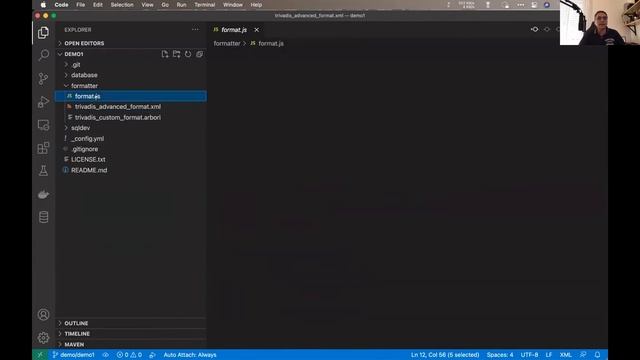Open the Database view icon
Image resolution: width=640 pixels, height=360 pixels.
(x=43, y=217)
